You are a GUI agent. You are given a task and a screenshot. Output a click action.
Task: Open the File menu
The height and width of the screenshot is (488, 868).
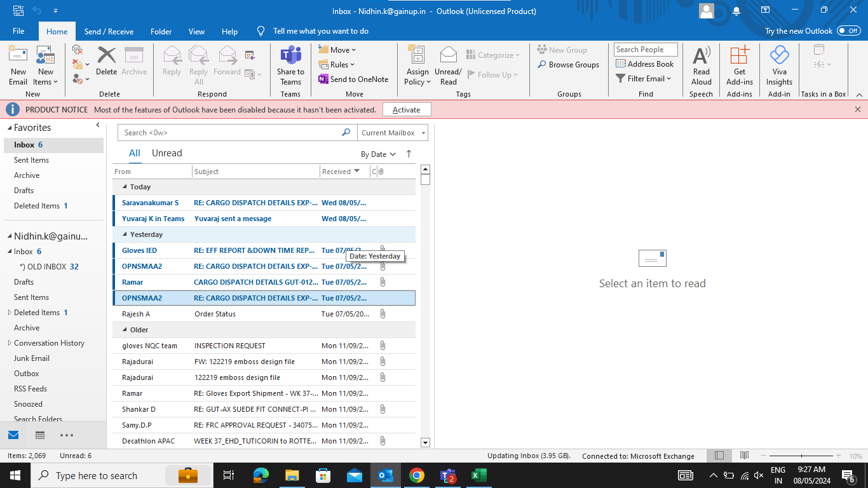click(x=18, y=31)
